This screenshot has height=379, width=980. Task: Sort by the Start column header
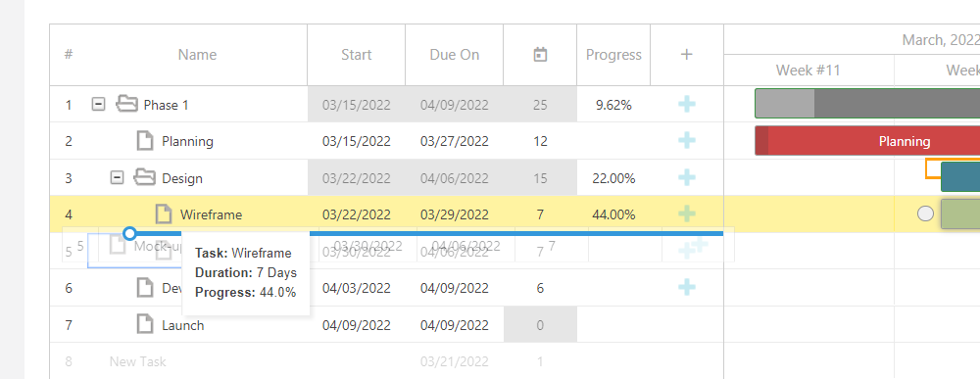(x=357, y=54)
